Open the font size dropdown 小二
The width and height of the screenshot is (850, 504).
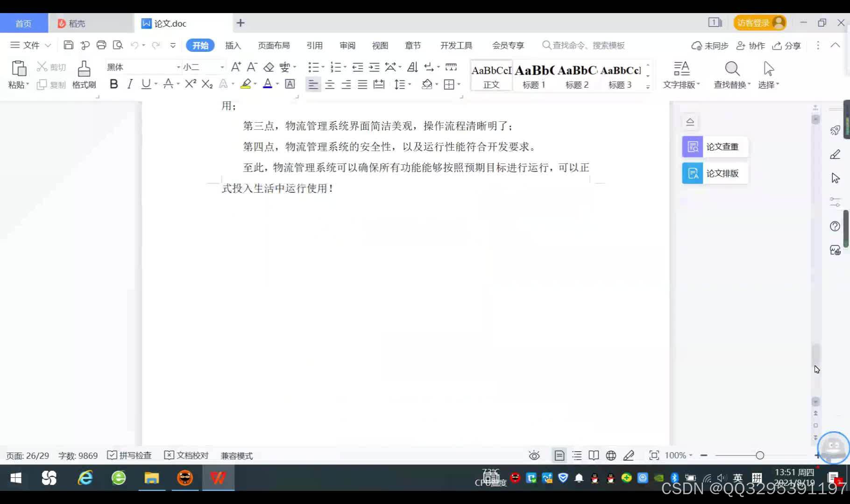click(222, 67)
